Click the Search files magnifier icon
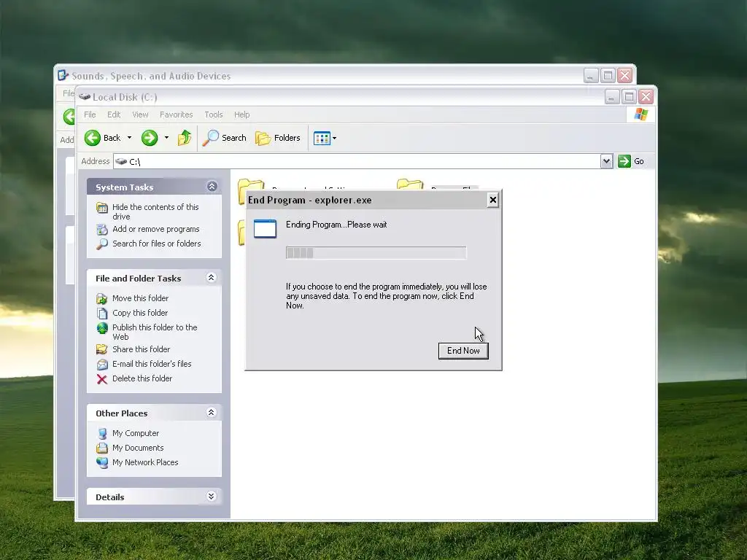Image resolution: width=747 pixels, height=560 pixels. click(102, 244)
